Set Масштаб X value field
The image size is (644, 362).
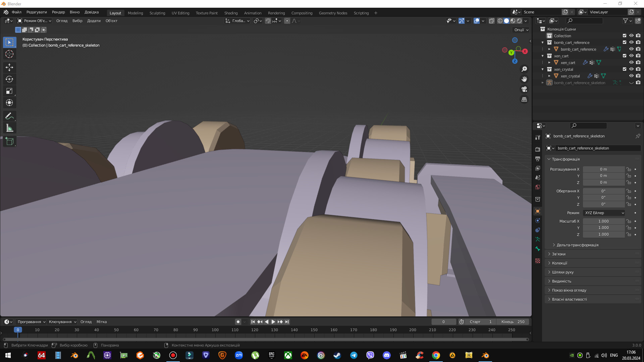coord(604,221)
